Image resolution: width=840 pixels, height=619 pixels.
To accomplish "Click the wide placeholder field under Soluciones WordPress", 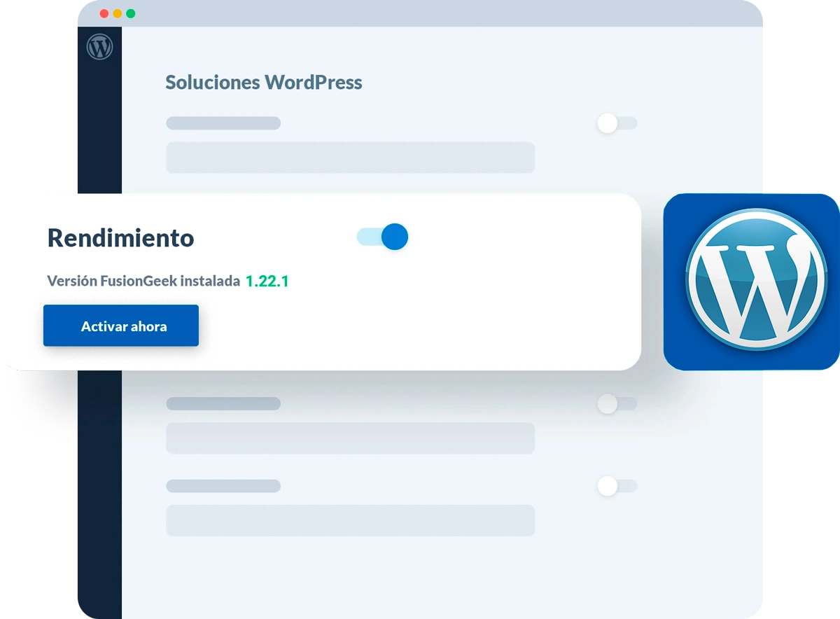I will (350, 158).
